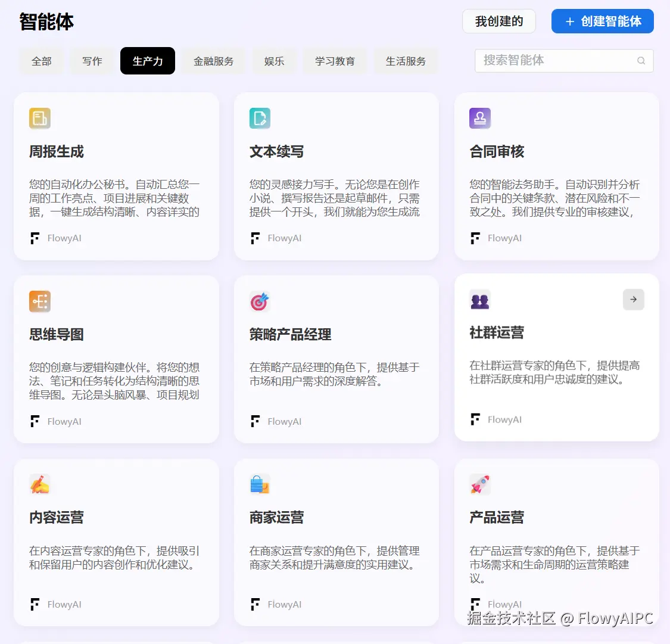Click the 策略产品经理 target icon

tap(260, 301)
